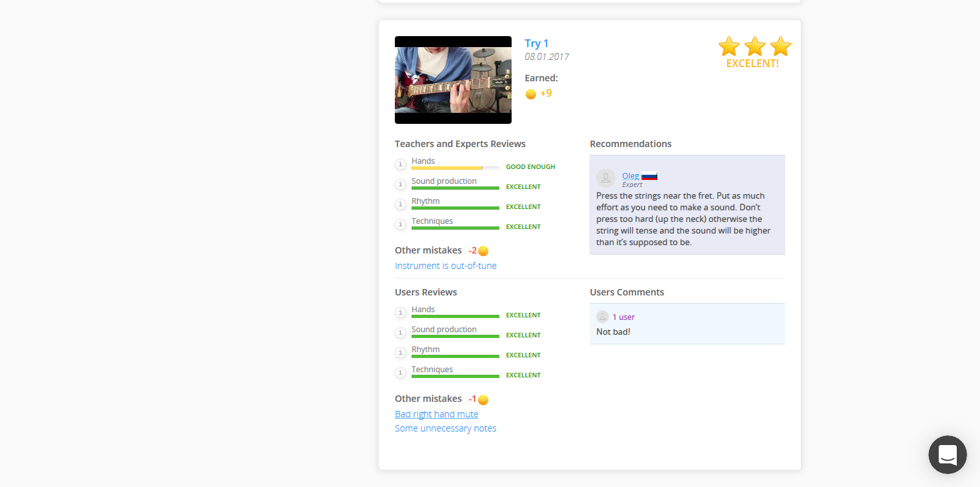Click info icon beside users' Sound production
Screen dimensions: 980x487
click(x=400, y=333)
